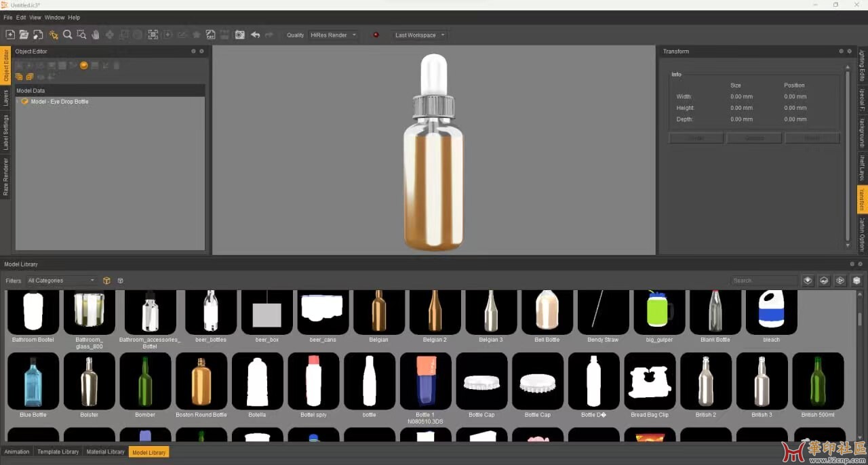Open the Last Workspace dropdown
868x465 pixels.
(x=420, y=35)
